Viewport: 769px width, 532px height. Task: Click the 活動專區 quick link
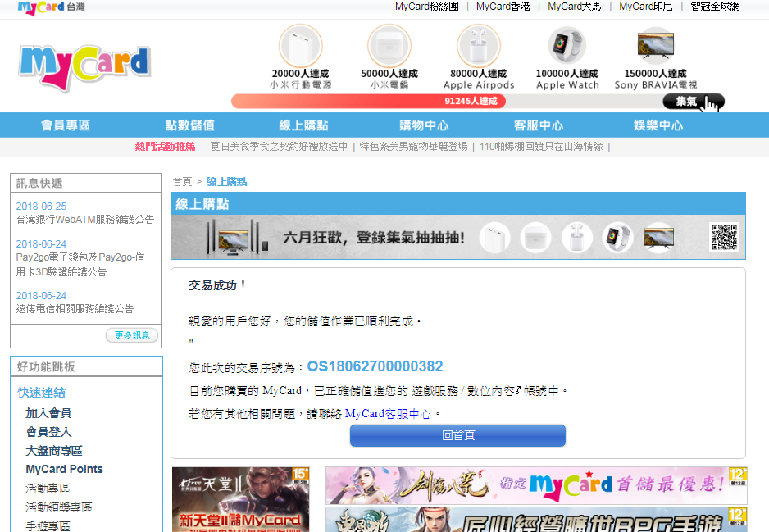48,489
